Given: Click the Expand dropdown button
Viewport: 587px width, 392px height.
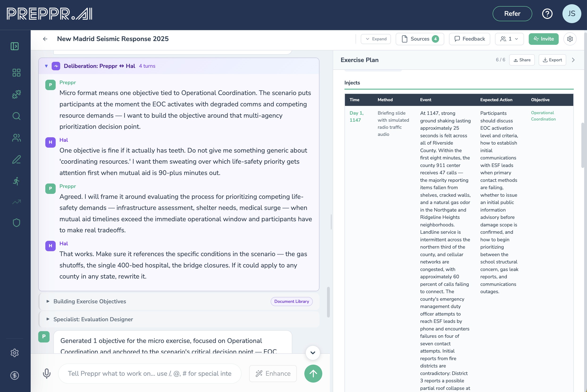Looking at the screenshot, I should 376,39.
